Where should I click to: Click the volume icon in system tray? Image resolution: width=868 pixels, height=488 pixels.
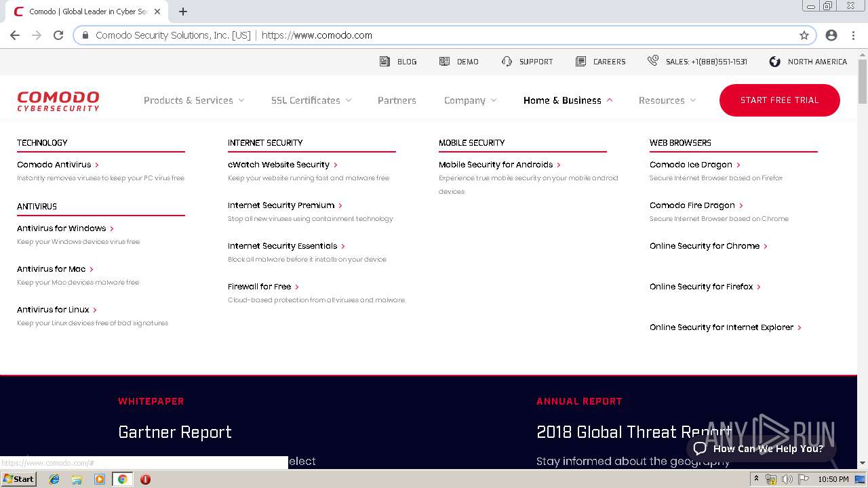pyautogui.click(x=787, y=479)
